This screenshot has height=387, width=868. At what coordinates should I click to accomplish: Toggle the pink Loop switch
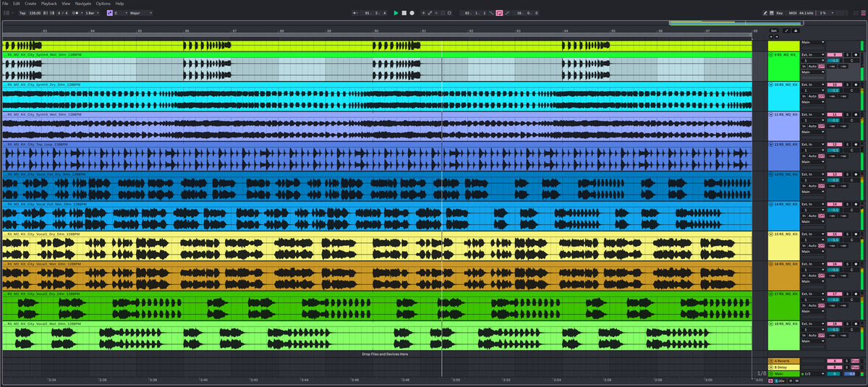(499, 13)
